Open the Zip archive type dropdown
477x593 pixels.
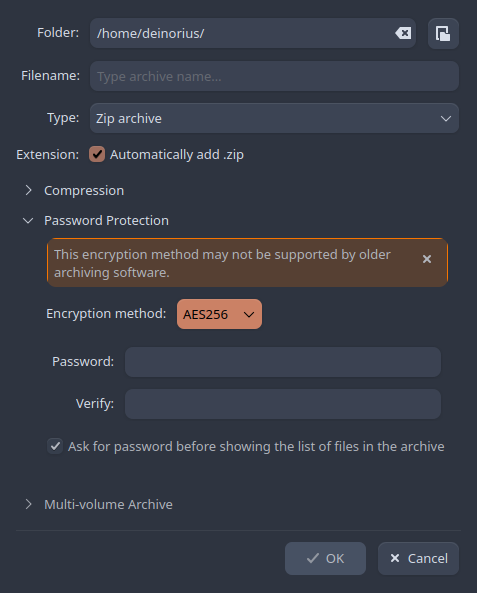tap(274, 118)
